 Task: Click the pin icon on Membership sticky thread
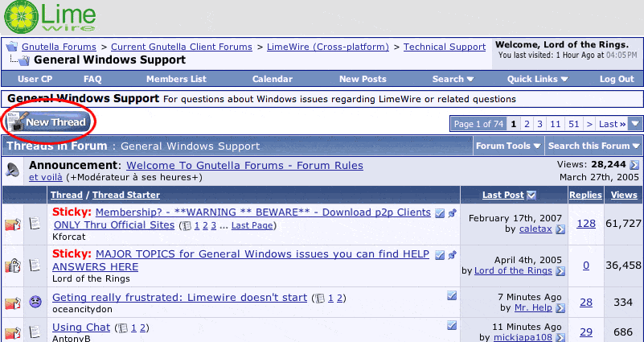pyautogui.click(x=452, y=213)
